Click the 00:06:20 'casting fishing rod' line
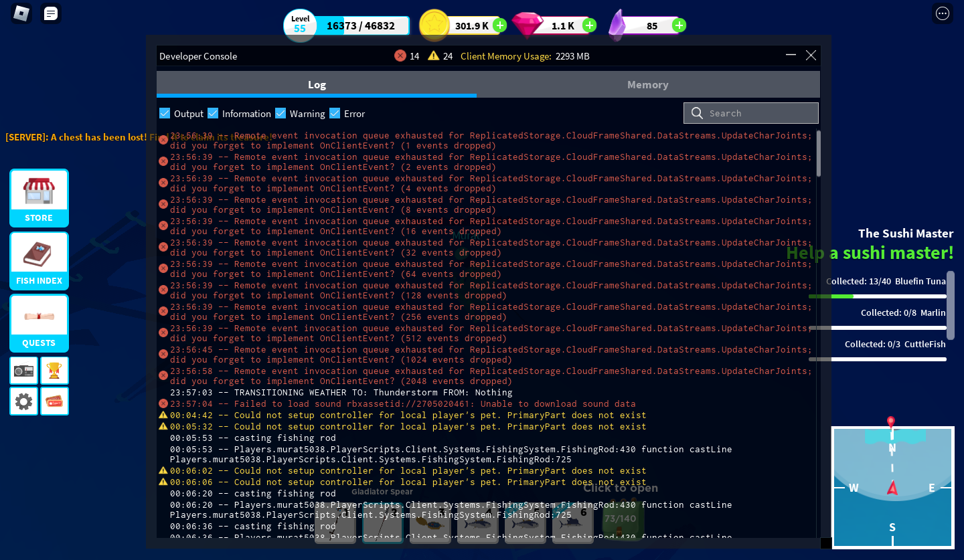 click(x=253, y=493)
